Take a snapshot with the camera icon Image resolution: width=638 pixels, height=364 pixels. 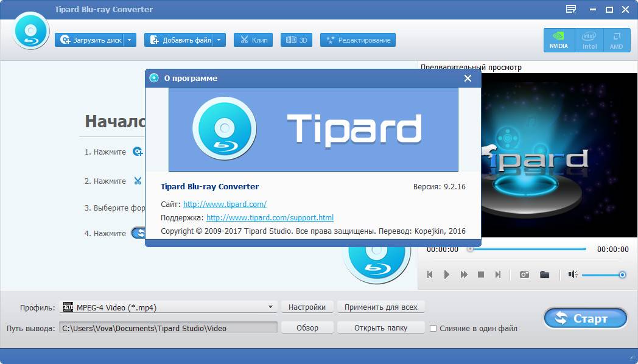click(x=525, y=275)
